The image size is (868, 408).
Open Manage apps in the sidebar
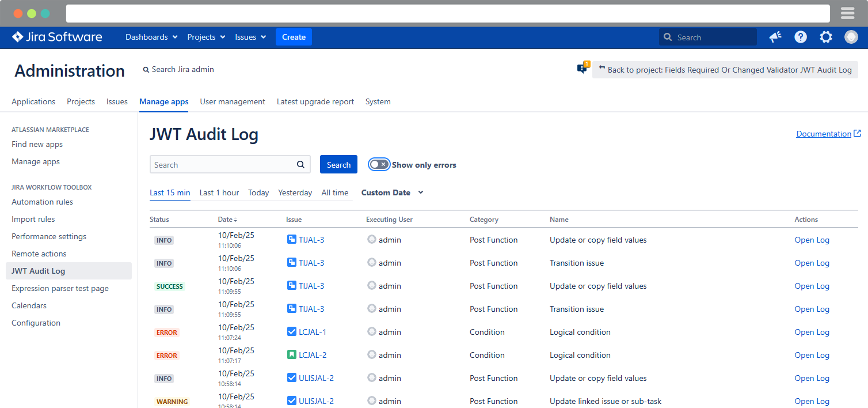pos(36,161)
